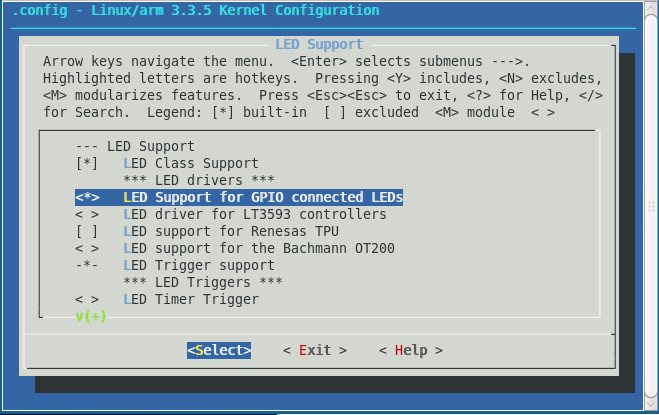Toggle LED support for the Bachmann OT200
The image size is (659, 415).
pyautogui.click(x=235, y=248)
